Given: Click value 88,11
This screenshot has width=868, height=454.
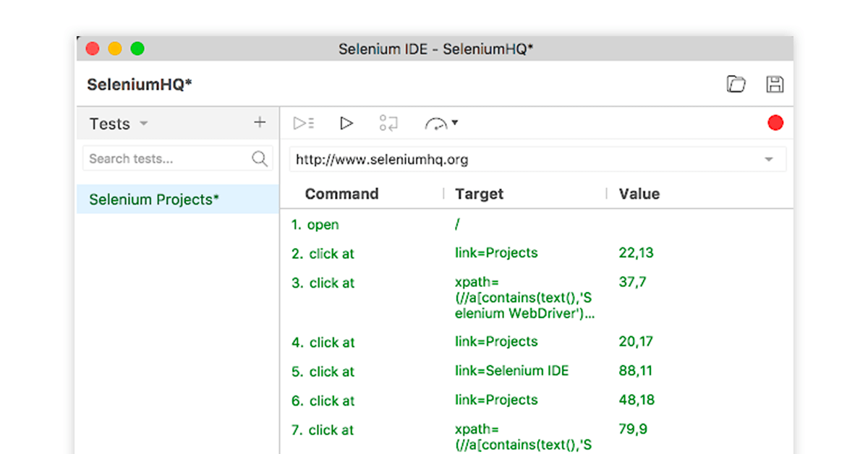Looking at the screenshot, I should pos(636,371).
